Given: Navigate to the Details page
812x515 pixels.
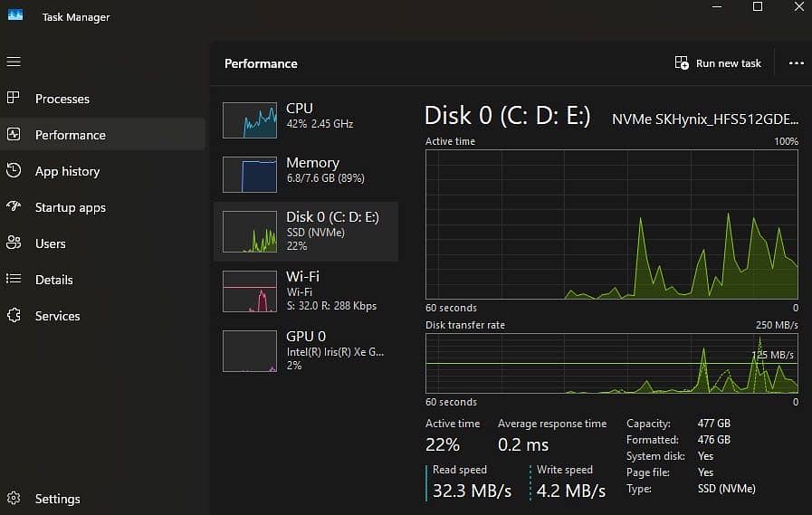Looking at the screenshot, I should [x=53, y=280].
